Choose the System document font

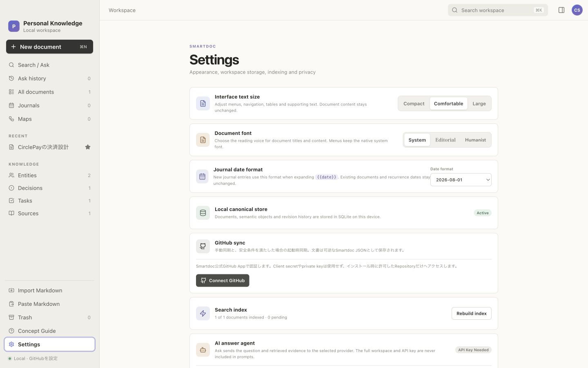(x=417, y=140)
